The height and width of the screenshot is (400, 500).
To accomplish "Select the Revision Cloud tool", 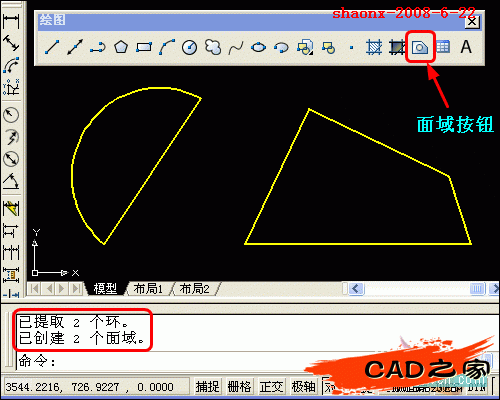I will tap(213, 47).
